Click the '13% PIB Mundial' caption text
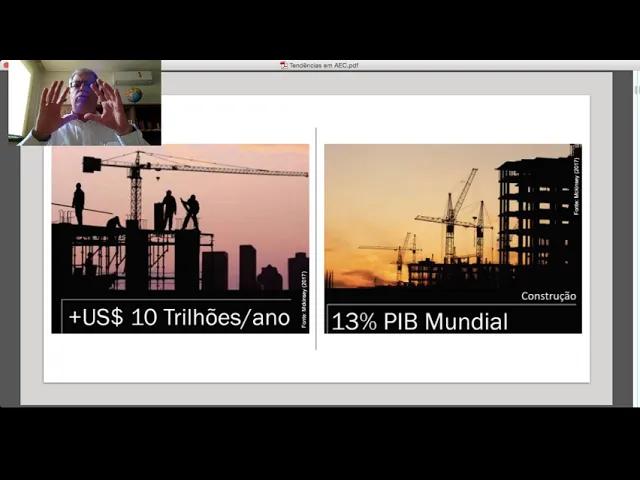This screenshot has height=480, width=640. [420, 322]
